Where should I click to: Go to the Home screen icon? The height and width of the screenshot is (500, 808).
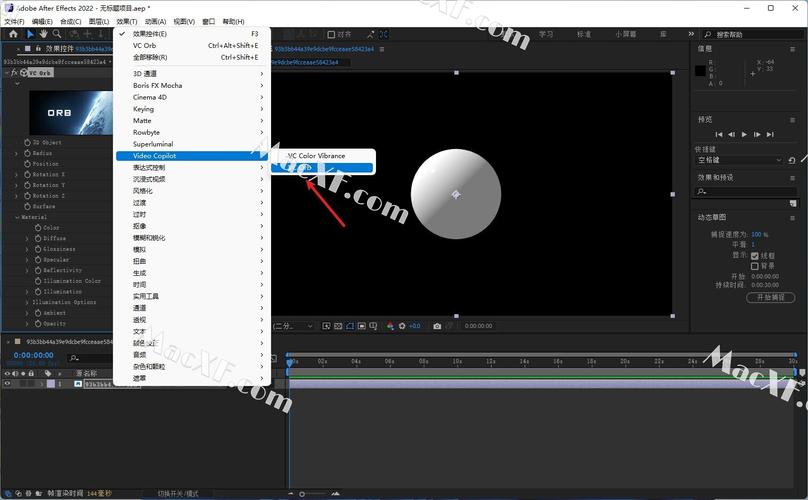[x=13, y=34]
